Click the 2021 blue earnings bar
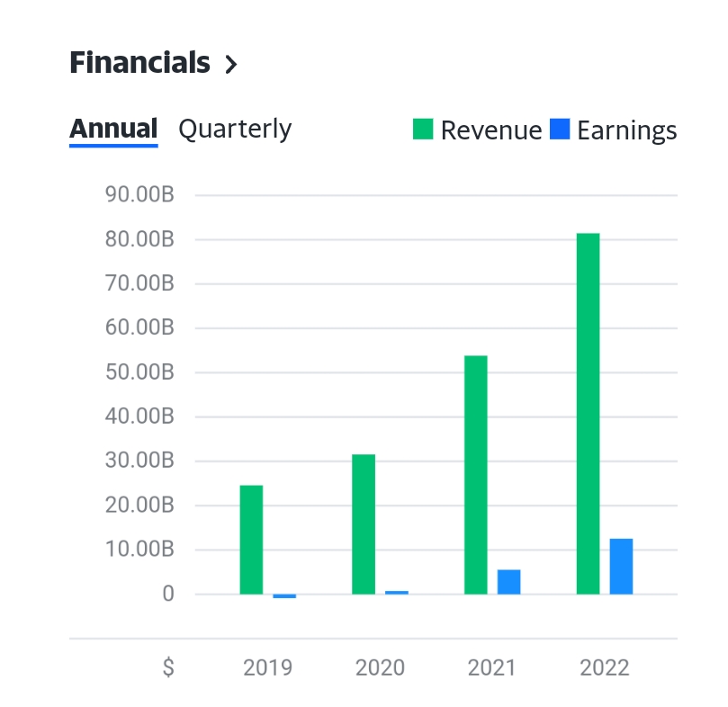The height and width of the screenshot is (707, 728). [x=509, y=581]
